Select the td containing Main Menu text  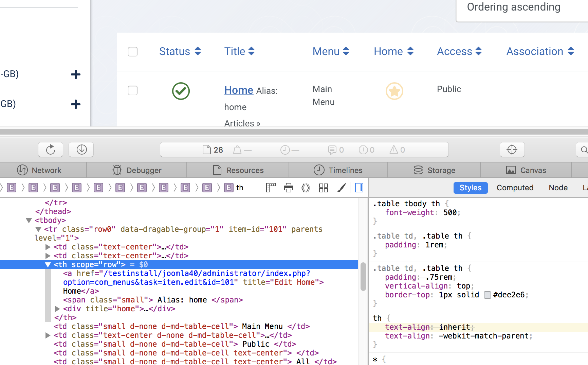(x=182, y=327)
